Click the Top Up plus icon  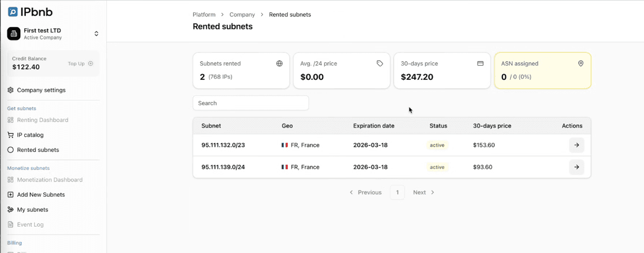(91, 64)
